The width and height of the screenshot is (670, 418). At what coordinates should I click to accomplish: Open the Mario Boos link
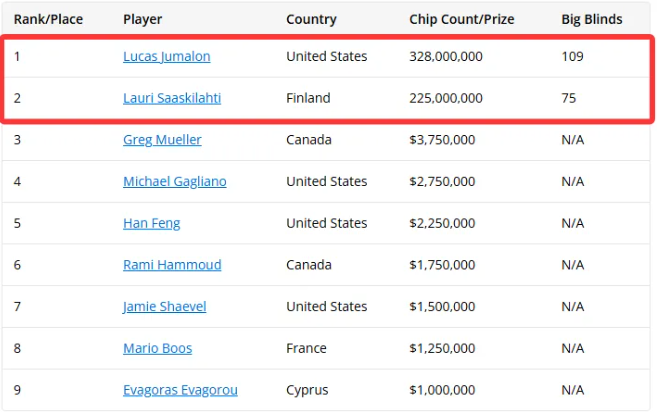(158, 348)
